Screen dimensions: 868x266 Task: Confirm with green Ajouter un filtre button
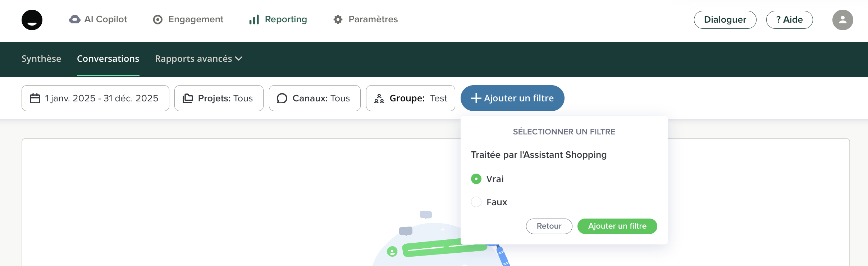[617, 226]
